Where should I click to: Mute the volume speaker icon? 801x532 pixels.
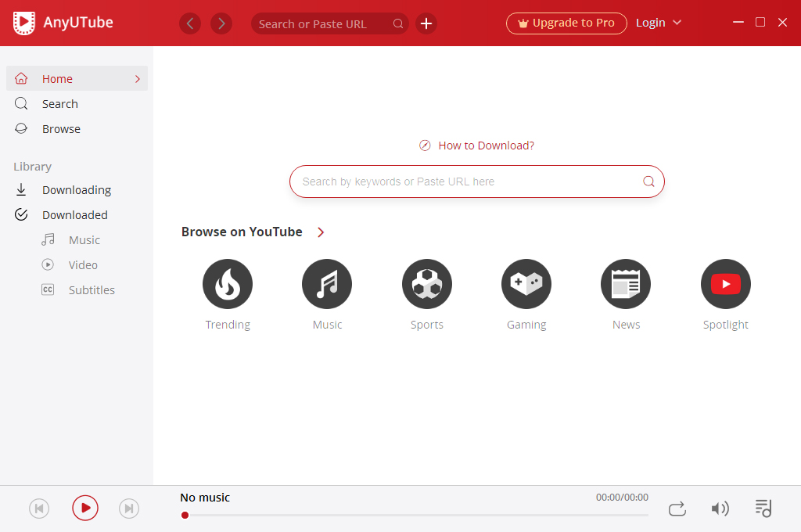(x=720, y=509)
